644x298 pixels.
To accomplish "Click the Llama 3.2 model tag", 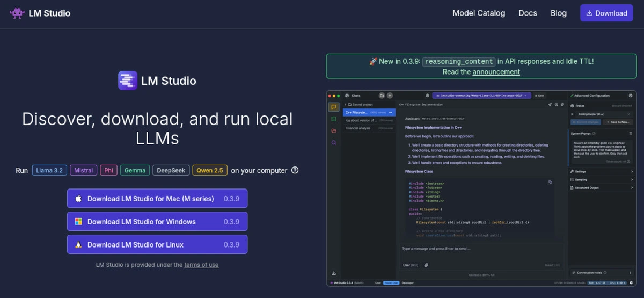I will 49,170.
